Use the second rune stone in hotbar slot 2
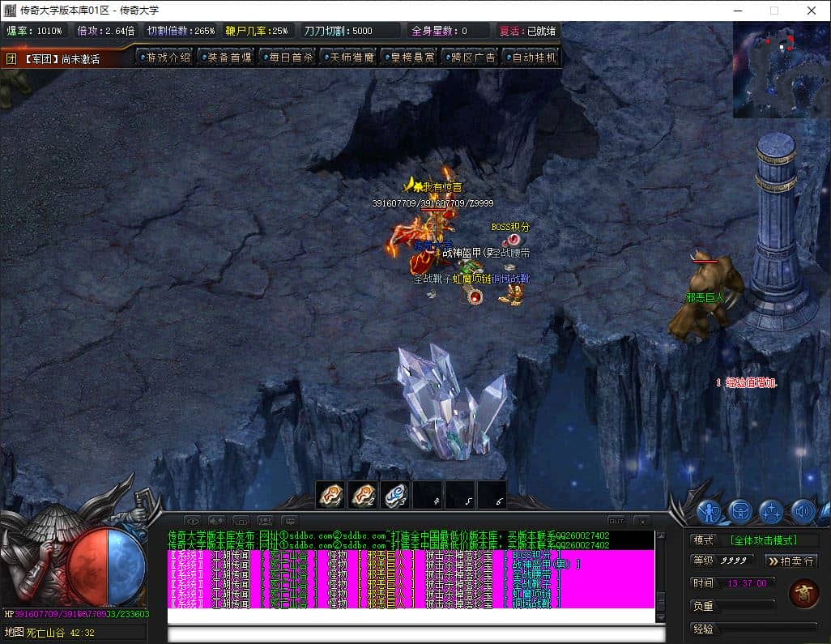The height and width of the screenshot is (644, 831). click(364, 496)
